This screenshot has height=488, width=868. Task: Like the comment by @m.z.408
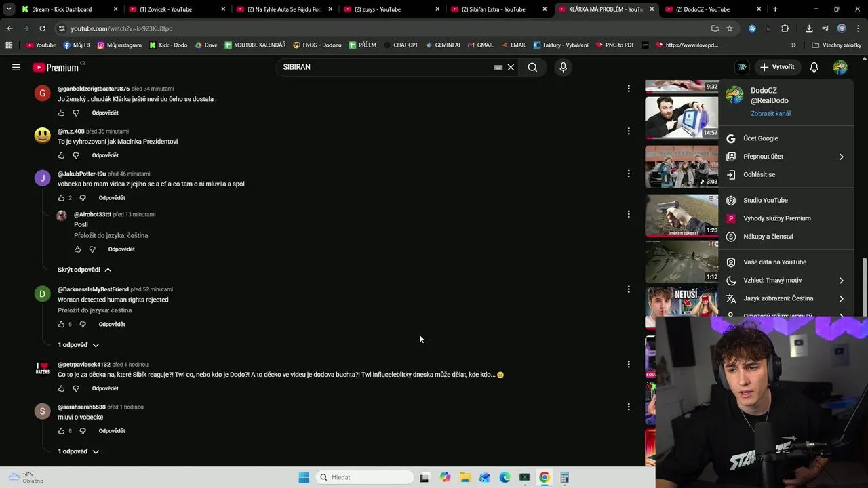click(x=61, y=155)
